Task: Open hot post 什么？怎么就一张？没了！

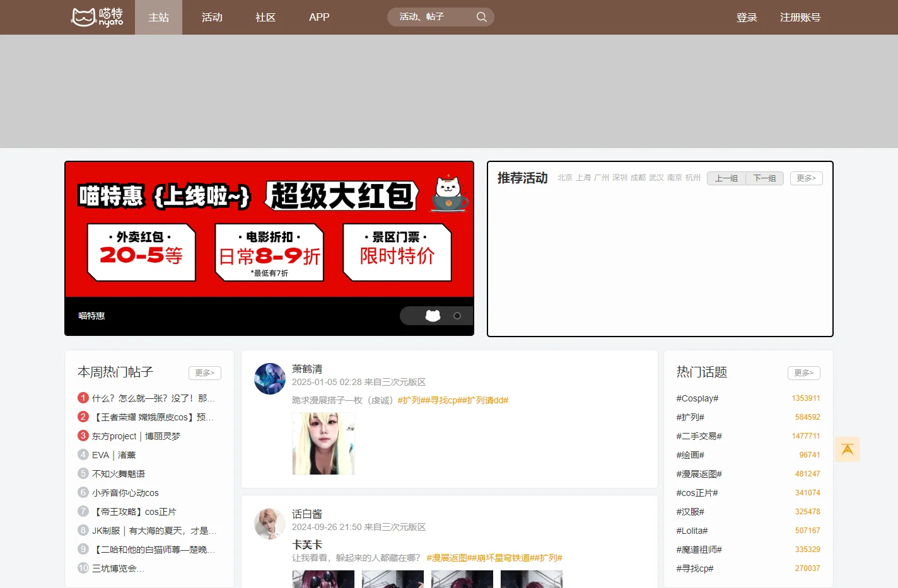Action: coord(153,398)
